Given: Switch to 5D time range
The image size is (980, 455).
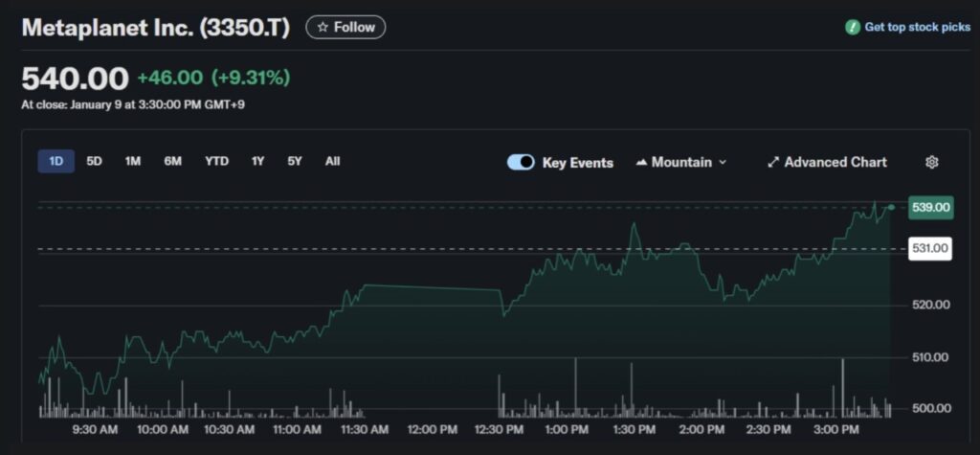Looking at the screenshot, I should [94, 161].
